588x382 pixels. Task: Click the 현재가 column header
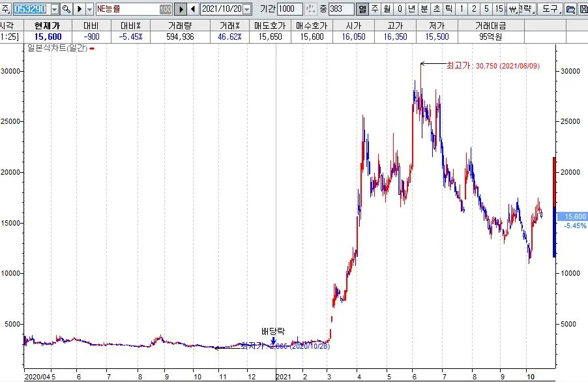[48, 25]
